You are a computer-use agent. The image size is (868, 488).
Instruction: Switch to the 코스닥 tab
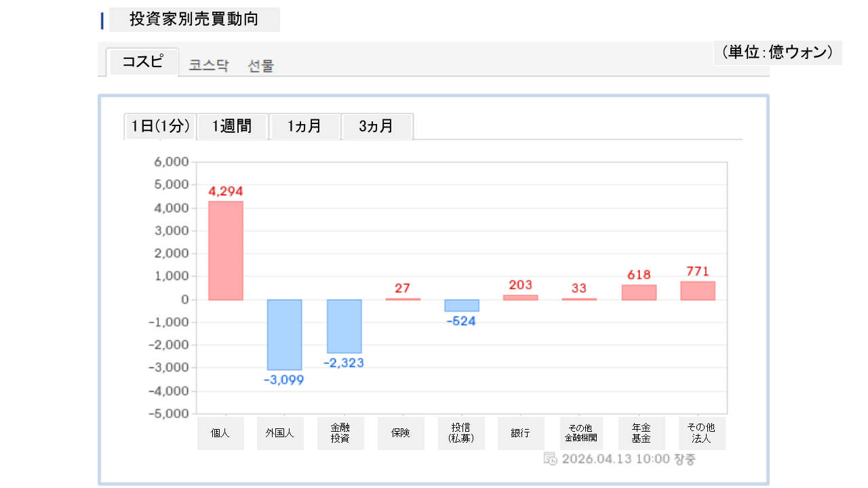pos(209,66)
